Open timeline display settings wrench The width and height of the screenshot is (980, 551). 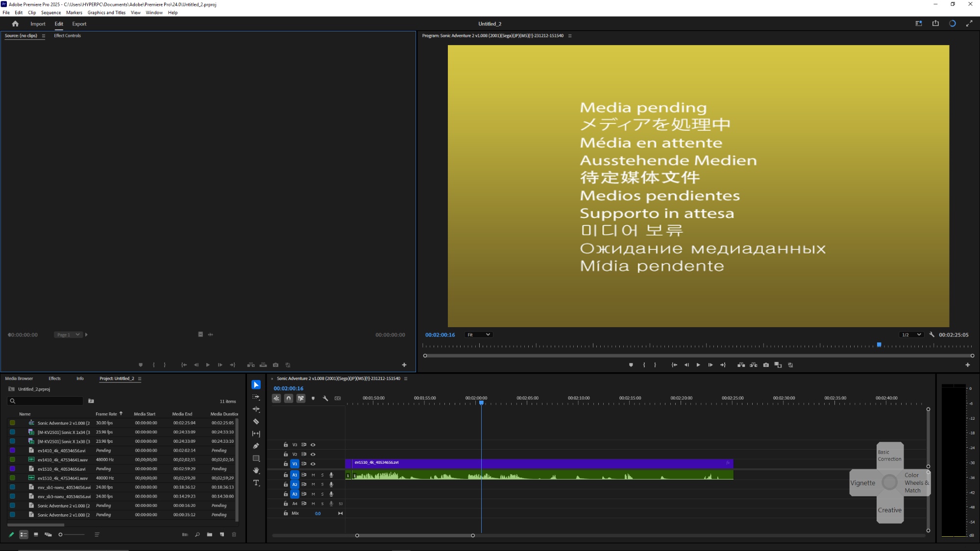[325, 398]
